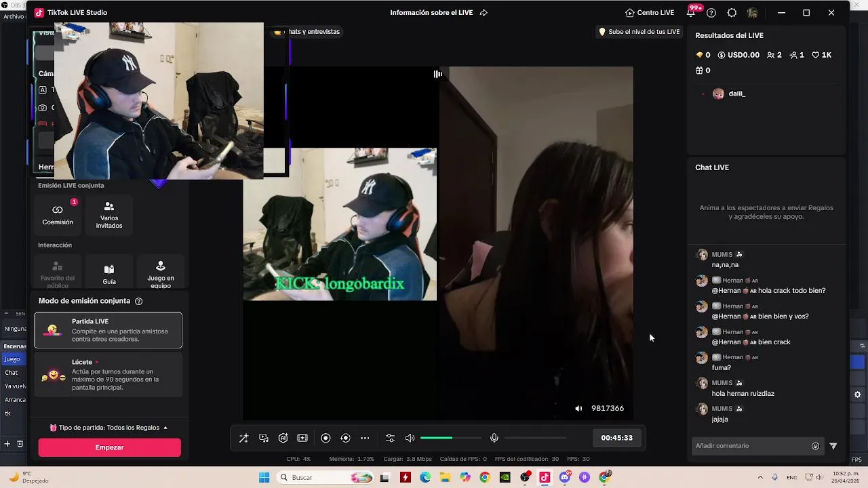Open the audio mixer sliders icon
868x488 pixels.
[390, 438]
